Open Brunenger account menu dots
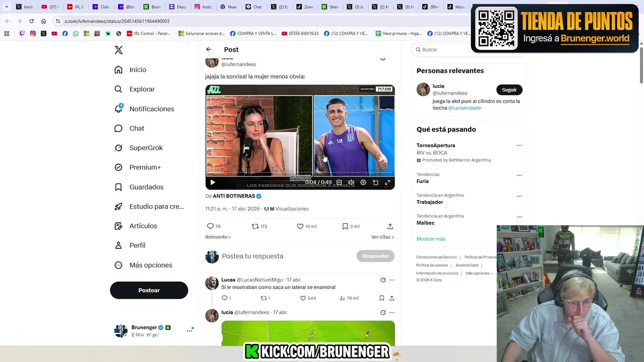 190,330
